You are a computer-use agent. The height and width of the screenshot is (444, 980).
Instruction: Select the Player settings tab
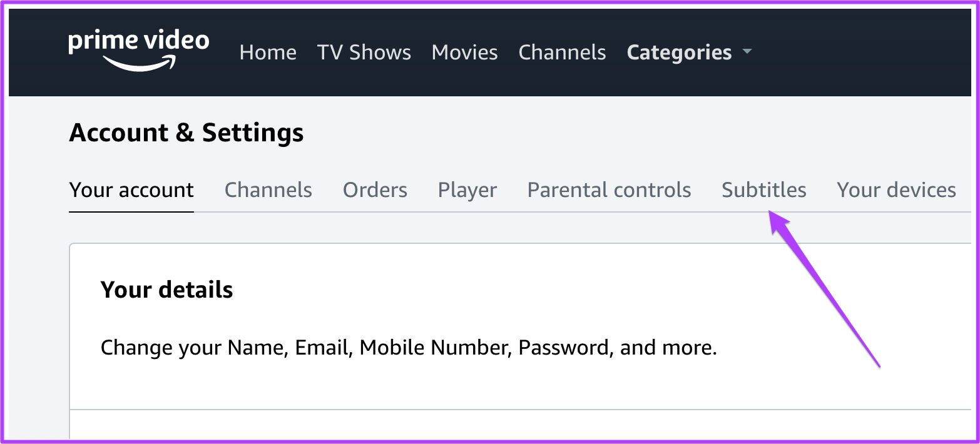(x=467, y=189)
